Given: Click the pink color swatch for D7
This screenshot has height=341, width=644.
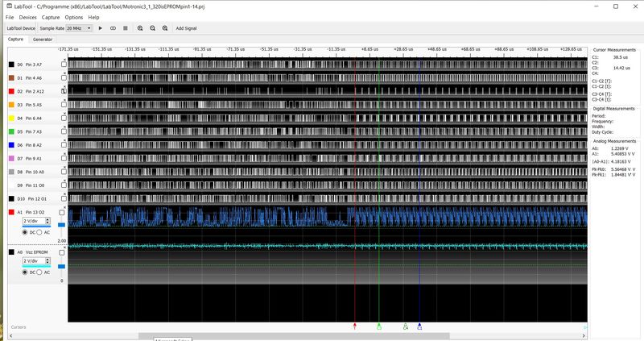Looking at the screenshot, I should coord(11,158).
